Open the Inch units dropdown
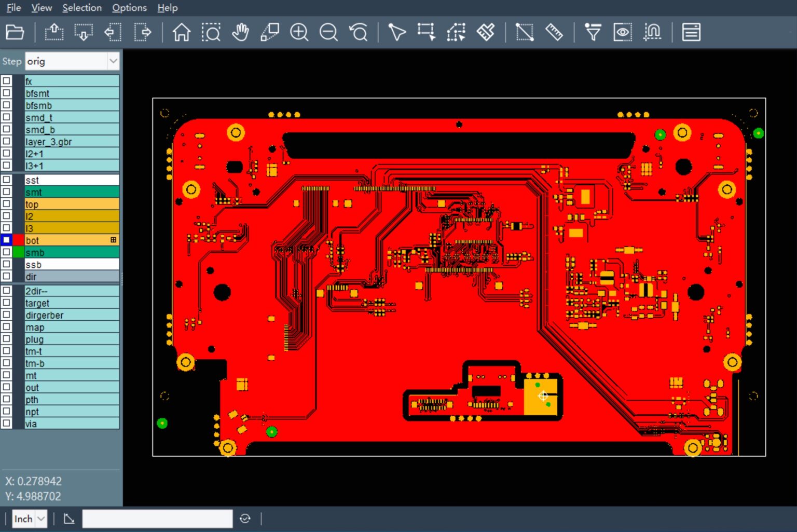797x532 pixels. coord(29,519)
